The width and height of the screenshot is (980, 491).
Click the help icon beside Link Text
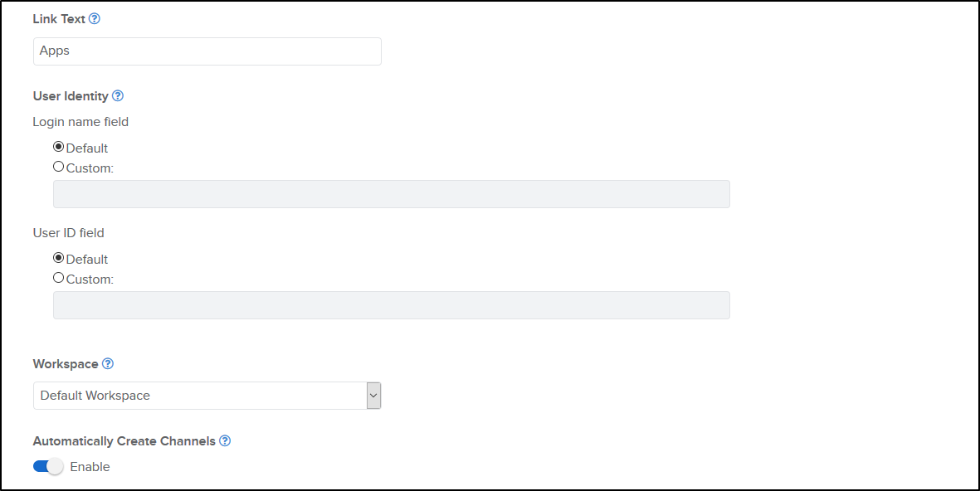[x=95, y=18]
